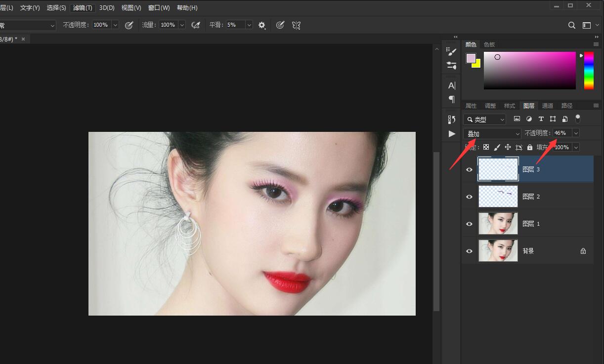Click the lock position icon
Viewport: 604px width, 364px height.
pyautogui.click(x=508, y=147)
